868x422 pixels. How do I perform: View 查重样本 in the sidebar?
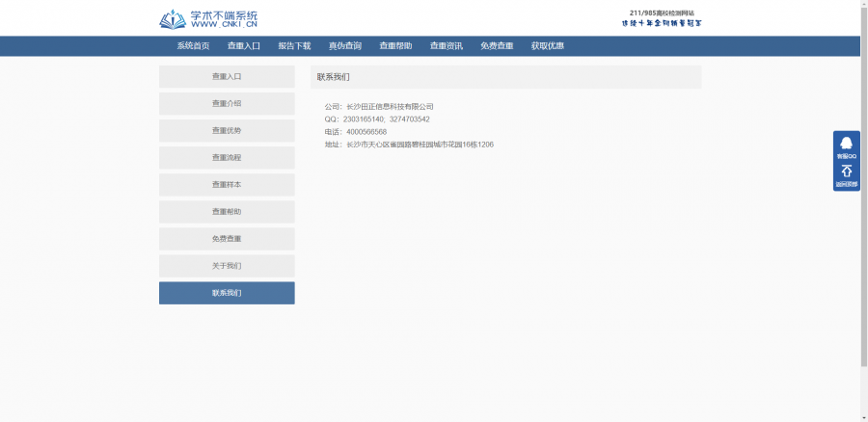[x=227, y=184]
